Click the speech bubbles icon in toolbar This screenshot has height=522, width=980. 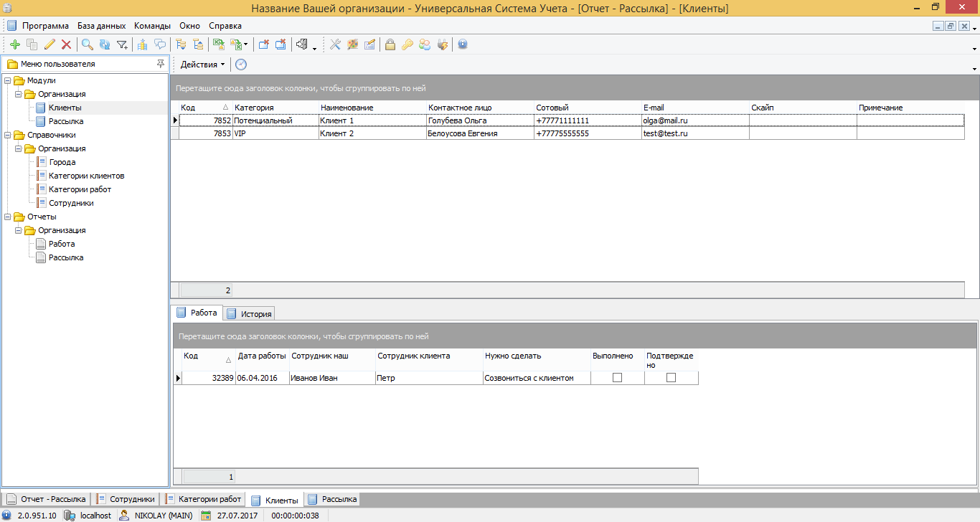pyautogui.click(x=160, y=44)
